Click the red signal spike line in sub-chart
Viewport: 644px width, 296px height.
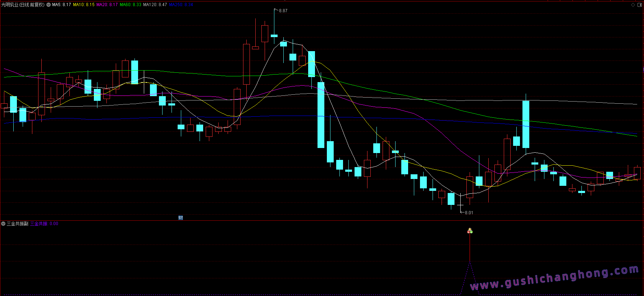click(470, 248)
